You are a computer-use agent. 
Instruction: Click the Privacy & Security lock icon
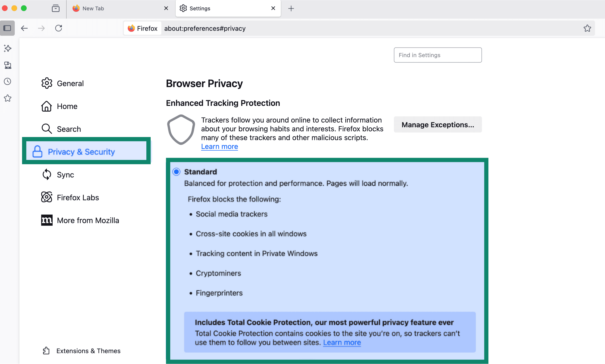coord(37,151)
